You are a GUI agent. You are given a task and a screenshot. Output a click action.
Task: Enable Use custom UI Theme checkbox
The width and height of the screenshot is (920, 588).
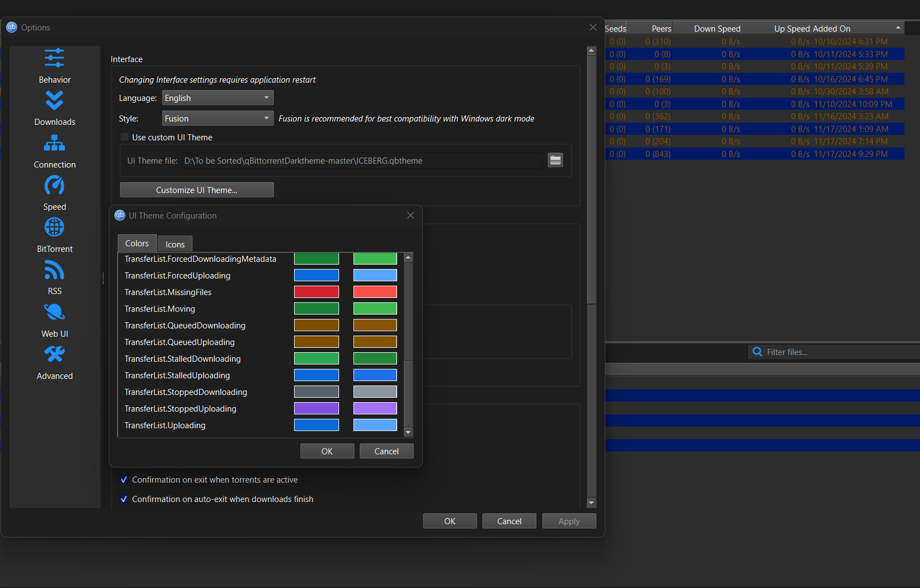click(x=125, y=137)
